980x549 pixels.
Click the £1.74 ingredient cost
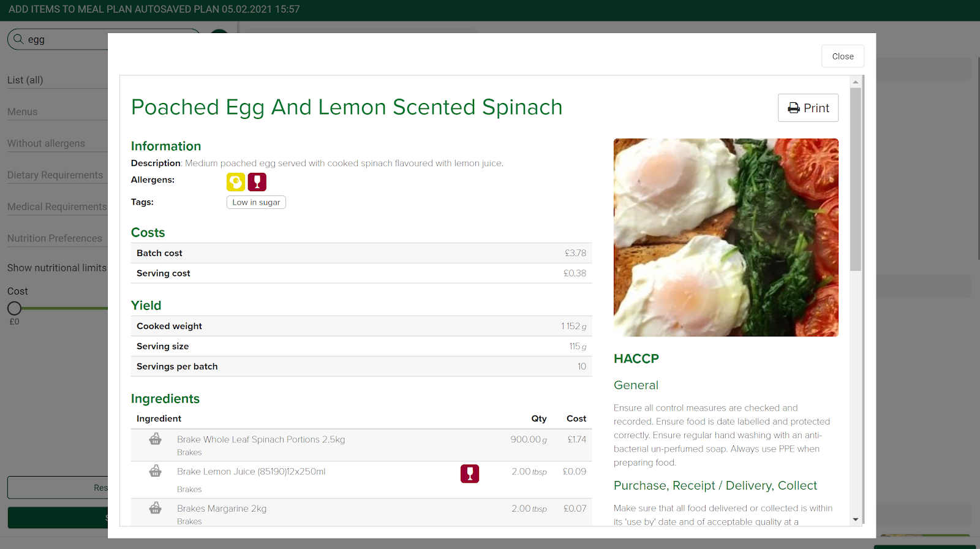[x=577, y=439]
